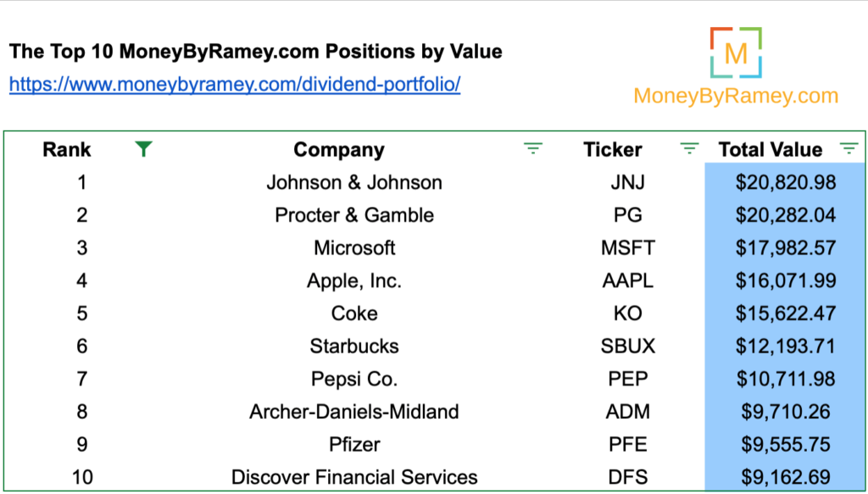Image resolution: width=868 pixels, height=494 pixels.
Task: Select the title text Top 10 Positions
Action: (256, 52)
